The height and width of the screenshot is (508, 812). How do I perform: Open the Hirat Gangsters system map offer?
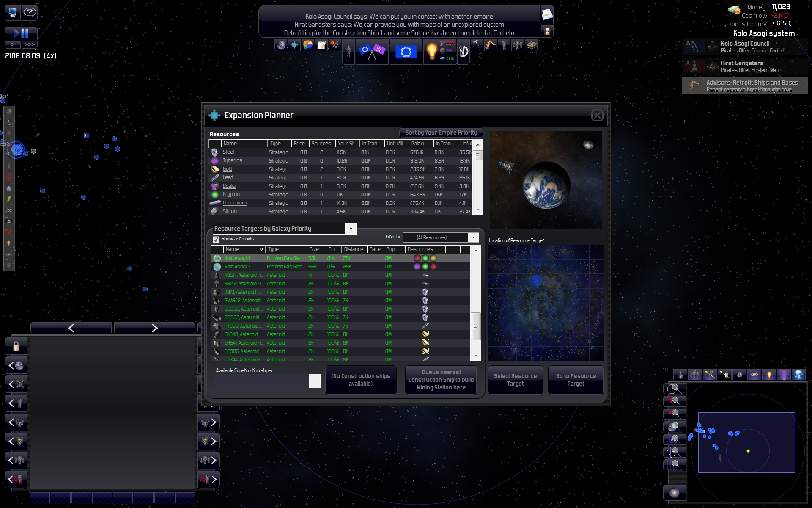pyautogui.click(x=745, y=66)
